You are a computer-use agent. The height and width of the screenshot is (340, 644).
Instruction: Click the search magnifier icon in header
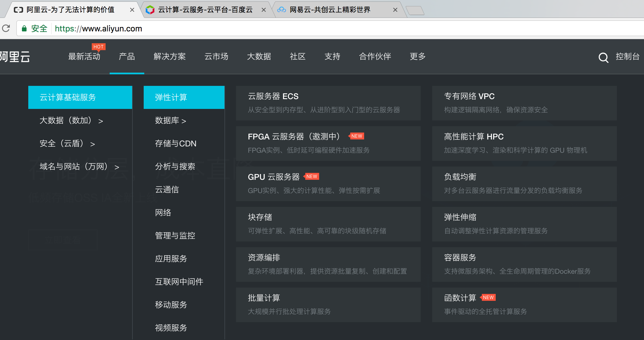(x=603, y=57)
